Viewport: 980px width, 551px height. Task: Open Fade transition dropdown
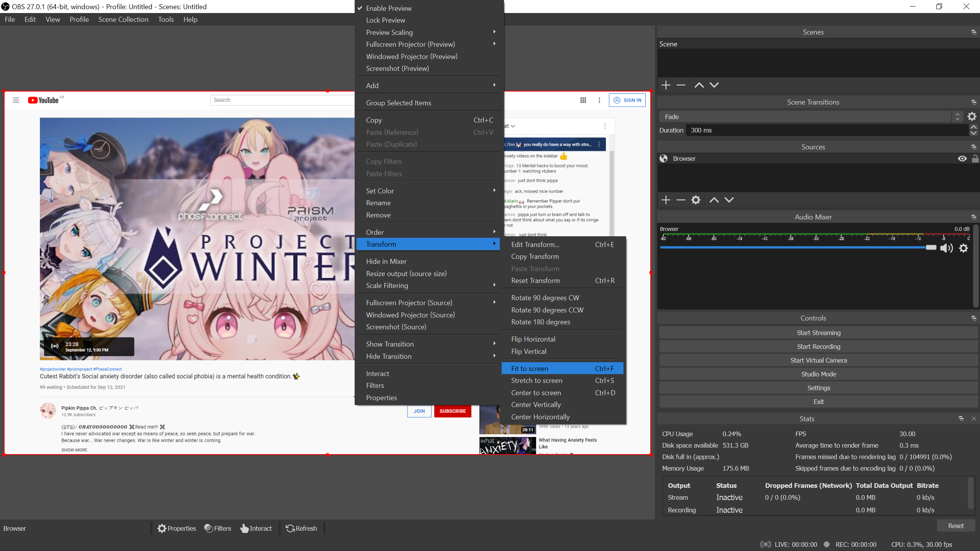[x=810, y=117]
